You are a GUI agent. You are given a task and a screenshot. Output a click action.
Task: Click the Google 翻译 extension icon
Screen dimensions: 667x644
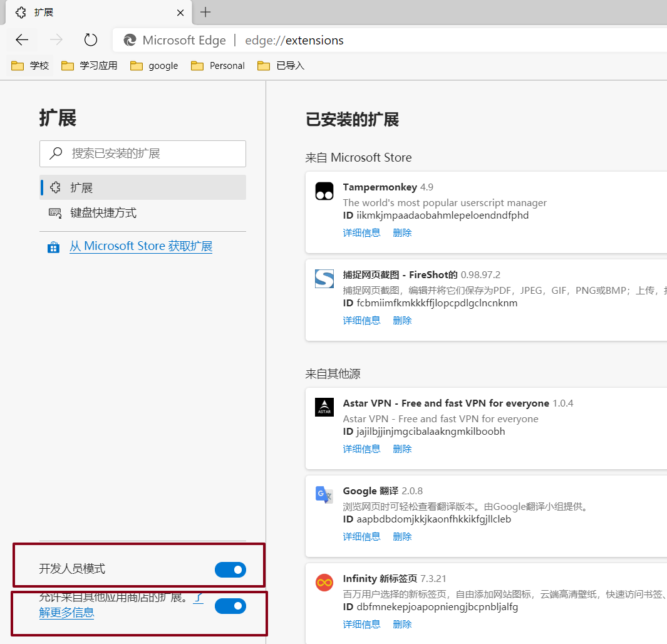[324, 495]
